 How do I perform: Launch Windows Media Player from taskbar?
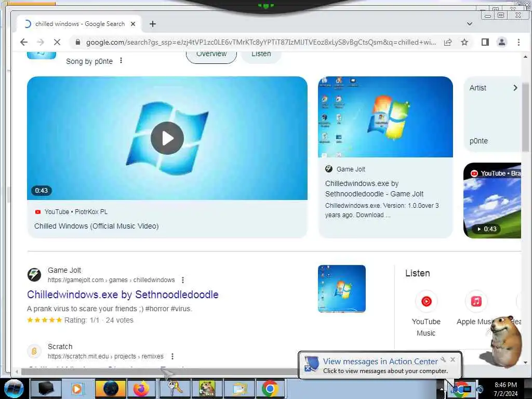click(77, 389)
